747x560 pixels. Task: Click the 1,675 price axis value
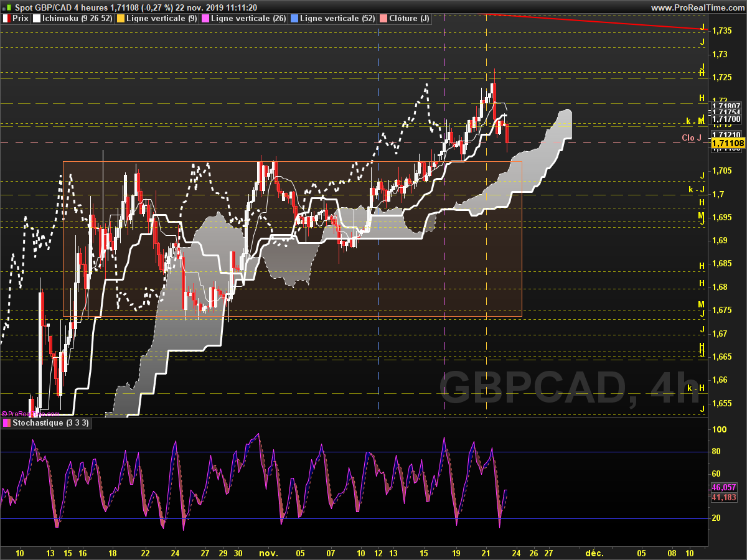(x=722, y=310)
